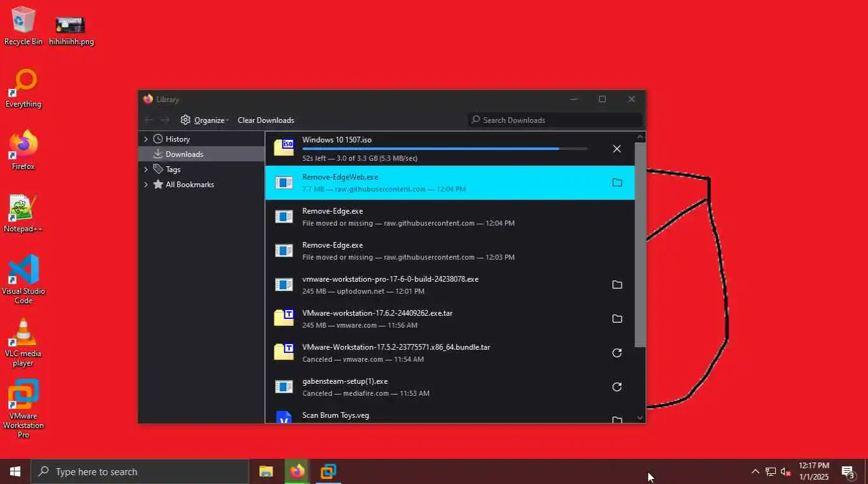Click the Windows 10 1507.iso download progress bar
The height and width of the screenshot is (484, 868).
pos(445,149)
